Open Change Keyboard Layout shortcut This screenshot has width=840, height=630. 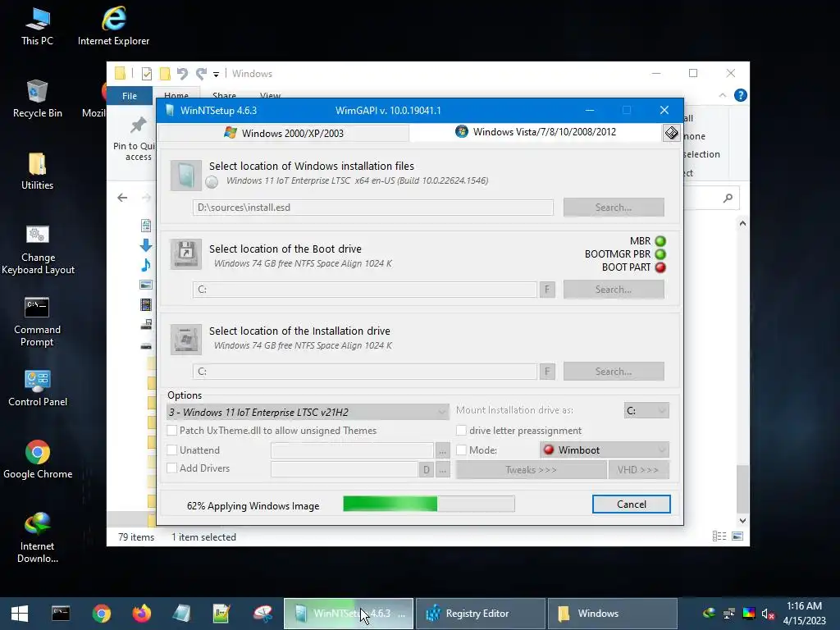38,249
